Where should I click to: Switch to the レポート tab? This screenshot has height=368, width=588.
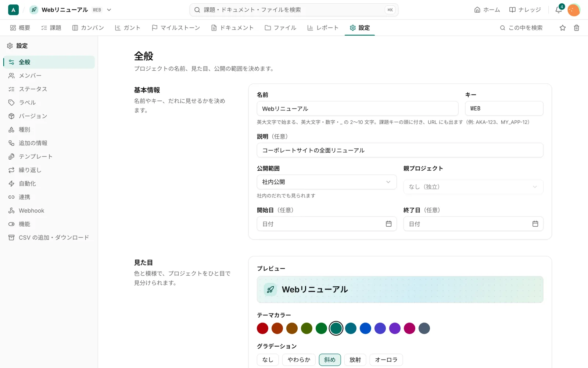323,28
